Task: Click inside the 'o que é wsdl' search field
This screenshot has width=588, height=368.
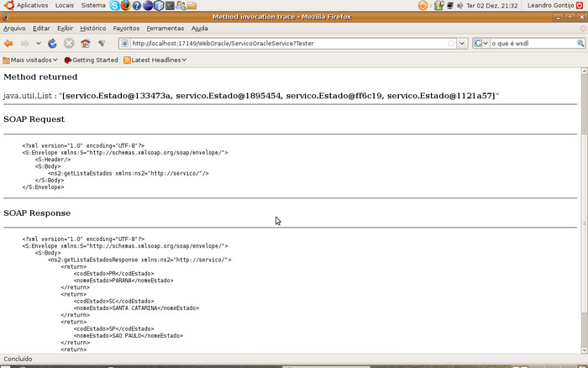Action: click(533, 44)
